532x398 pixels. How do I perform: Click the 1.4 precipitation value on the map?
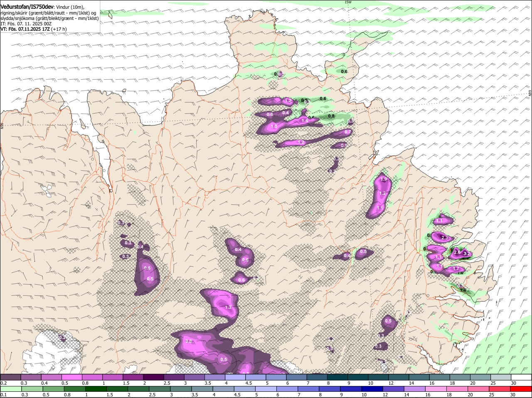tap(304, 120)
